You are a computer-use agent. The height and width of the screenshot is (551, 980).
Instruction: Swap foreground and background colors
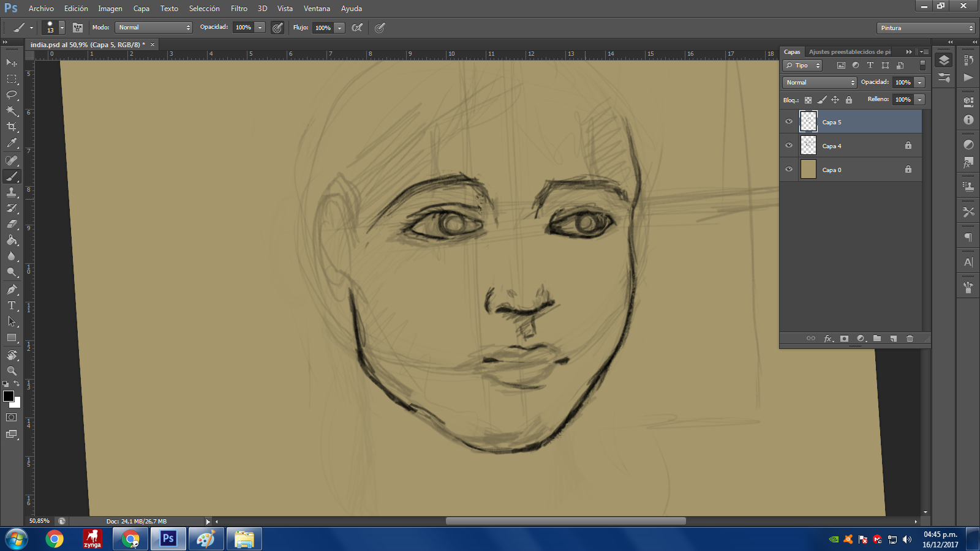tap(17, 384)
